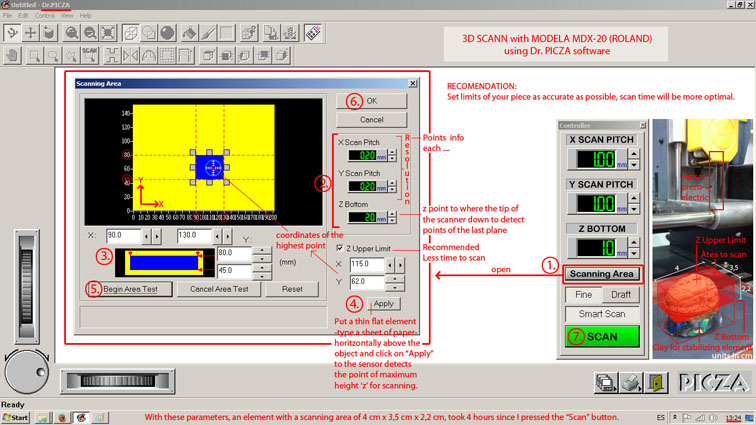Click Apply under Z Upper Limit
Image resolution: width=756 pixels, height=425 pixels.
coord(383,303)
